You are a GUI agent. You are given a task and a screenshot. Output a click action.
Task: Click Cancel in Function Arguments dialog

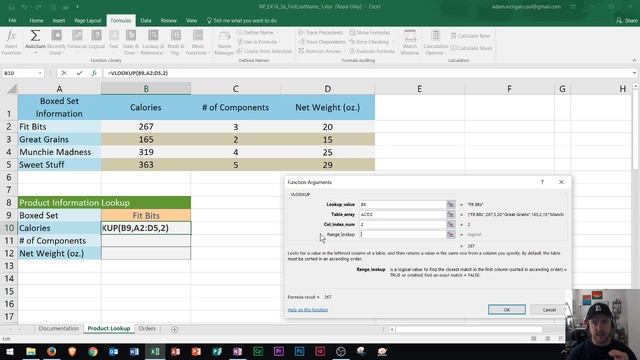coord(549,310)
